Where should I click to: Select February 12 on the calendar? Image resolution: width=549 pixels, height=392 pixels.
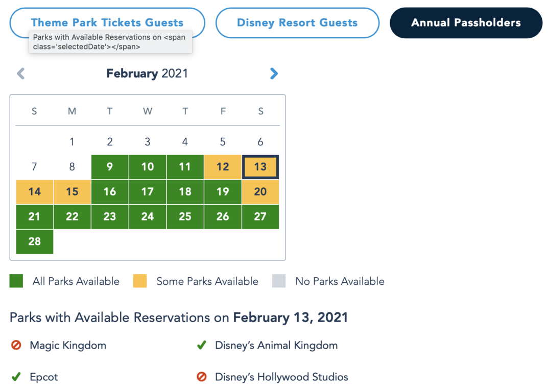[223, 167]
